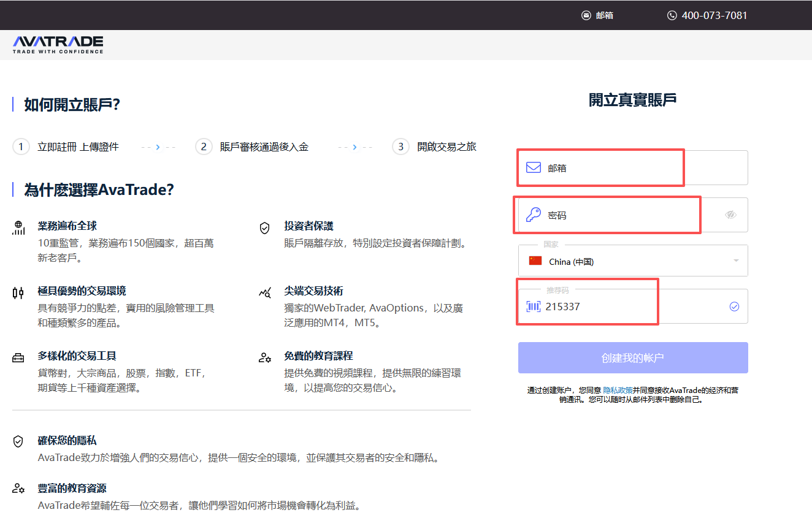Viewport: 812px width, 526px height.
Task: Click the 创建我的帐户 button
Action: [633, 358]
